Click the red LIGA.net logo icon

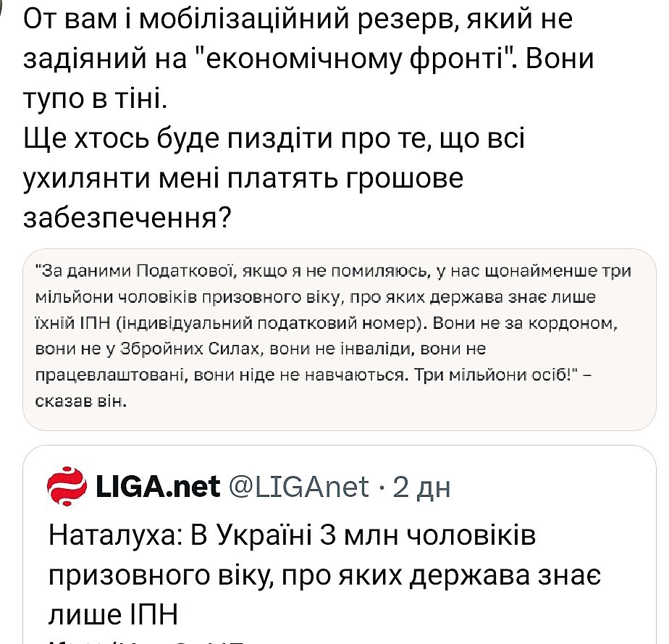point(67,486)
